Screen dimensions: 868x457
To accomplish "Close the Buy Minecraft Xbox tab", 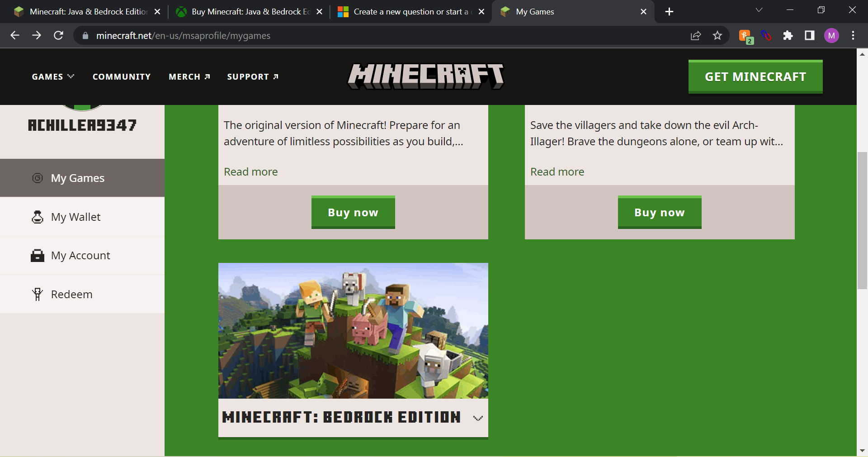I will point(320,12).
